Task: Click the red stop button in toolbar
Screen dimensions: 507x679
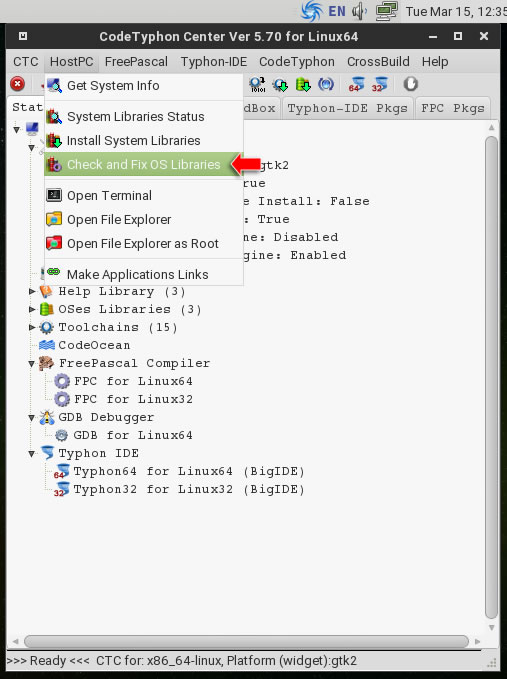Action: point(17,84)
